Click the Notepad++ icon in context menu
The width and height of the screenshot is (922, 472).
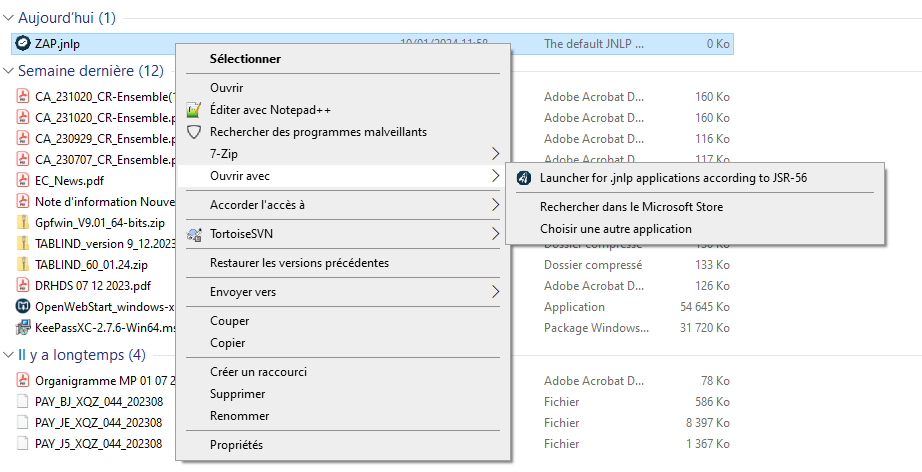(194, 110)
